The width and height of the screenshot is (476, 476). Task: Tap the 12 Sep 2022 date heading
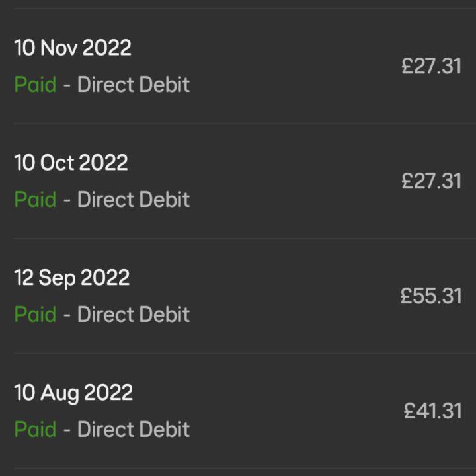pos(72,278)
